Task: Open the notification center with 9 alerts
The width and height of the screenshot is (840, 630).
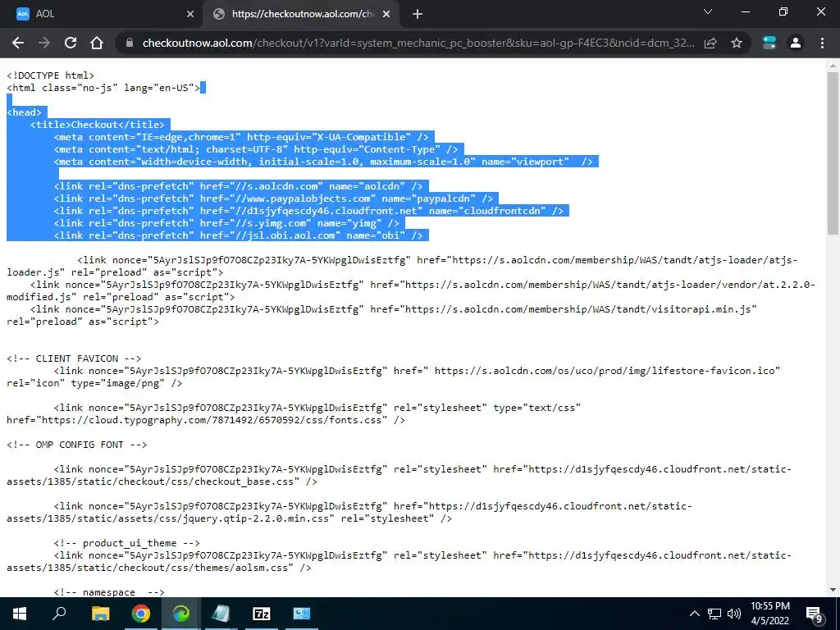Action: click(x=815, y=614)
